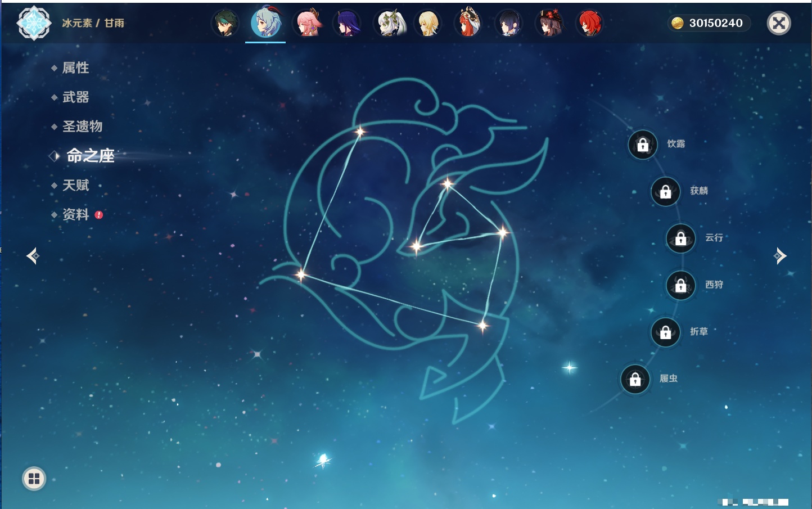Open the 属性 attributes page
Image resolution: width=812 pixels, height=509 pixels.
75,68
